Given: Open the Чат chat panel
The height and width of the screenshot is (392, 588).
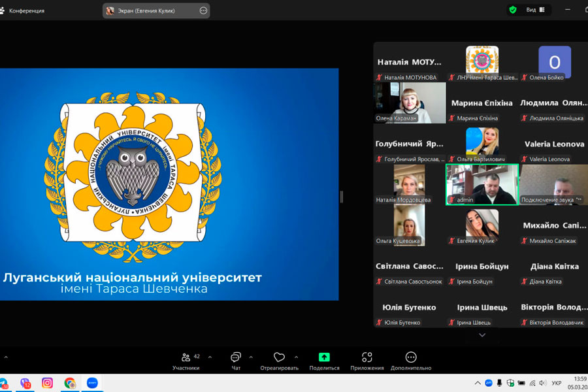Looking at the screenshot, I should tap(236, 361).
